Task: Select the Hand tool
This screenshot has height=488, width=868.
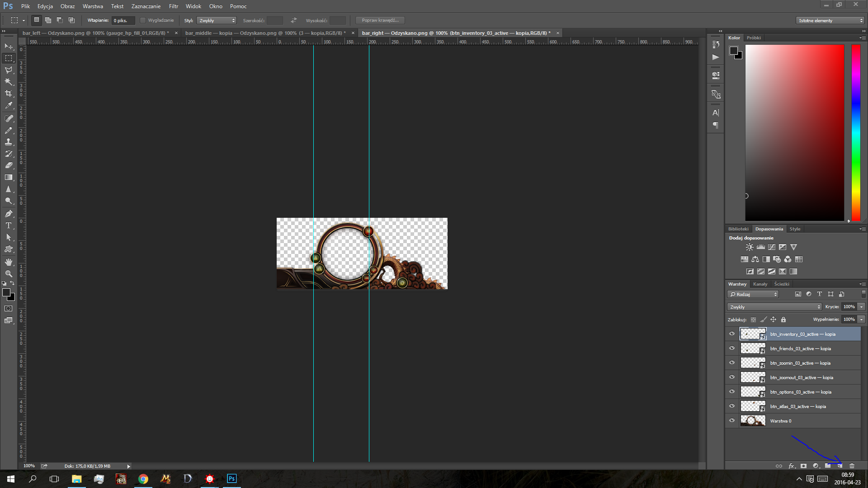Action: coord(9,262)
